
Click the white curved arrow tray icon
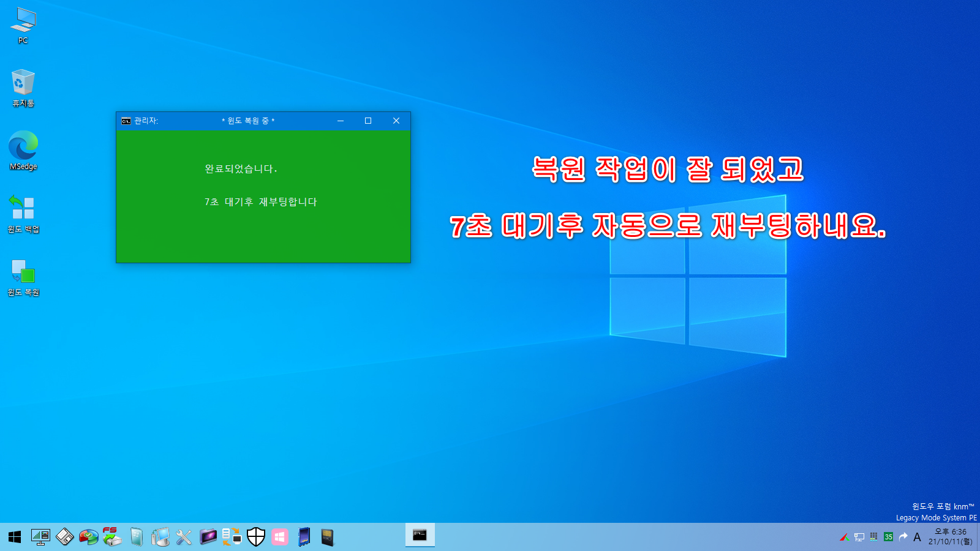pyautogui.click(x=903, y=536)
